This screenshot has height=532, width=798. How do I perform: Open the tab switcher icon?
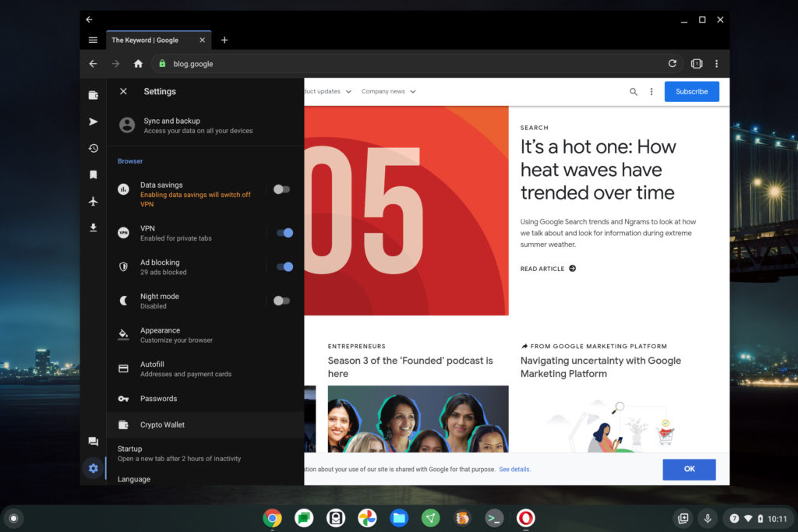coord(697,64)
